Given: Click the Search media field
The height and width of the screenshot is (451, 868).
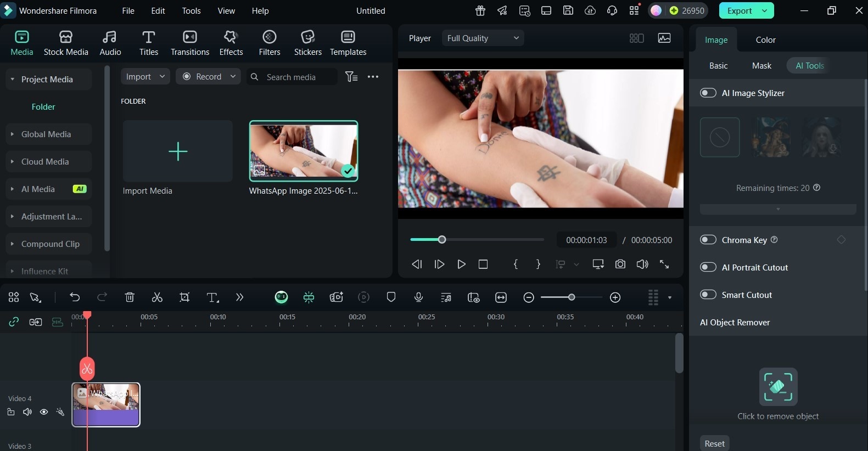Looking at the screenshot, I should tap(292, 77).
